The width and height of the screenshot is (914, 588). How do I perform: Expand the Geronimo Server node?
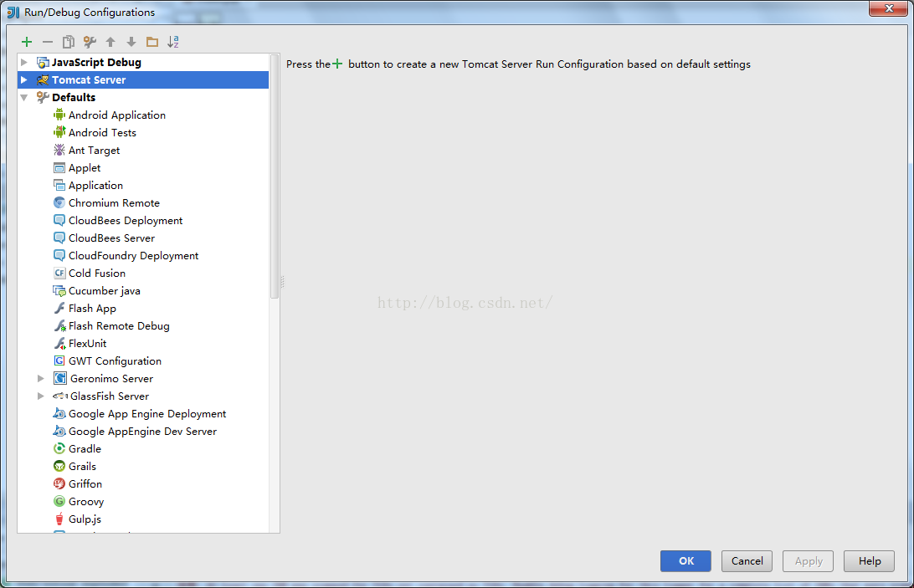[x=41, y=378]
